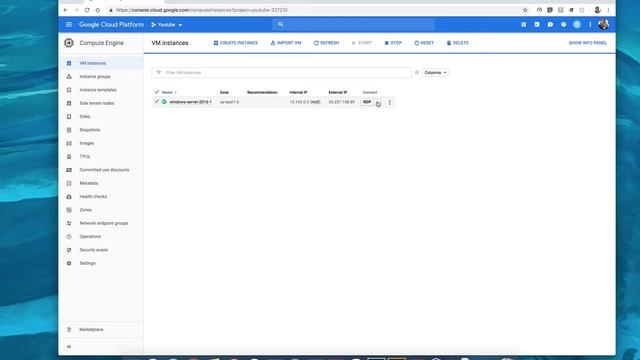Open the help question-mark icon

click(x=564, y=24)
